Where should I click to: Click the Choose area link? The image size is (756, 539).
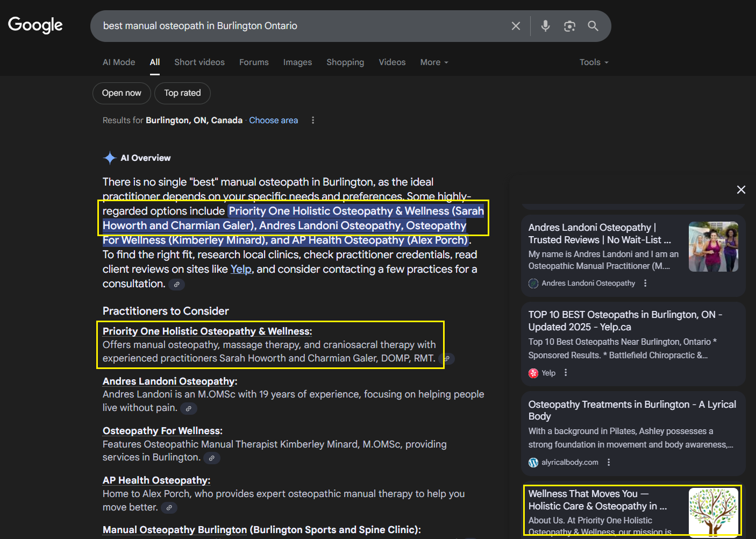[273, 120]
